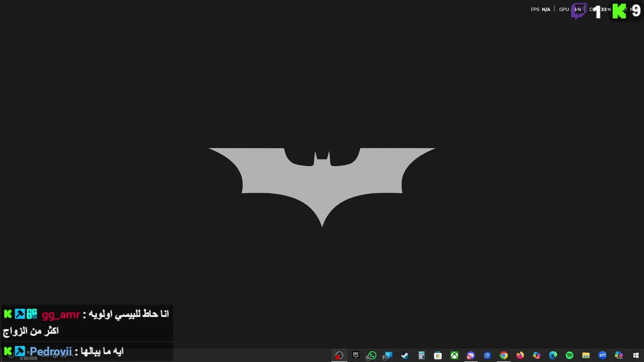This screenshot has height=362, width=644.
Task: Click the OG badge beside gg_amr
Action: coord(32,314)
